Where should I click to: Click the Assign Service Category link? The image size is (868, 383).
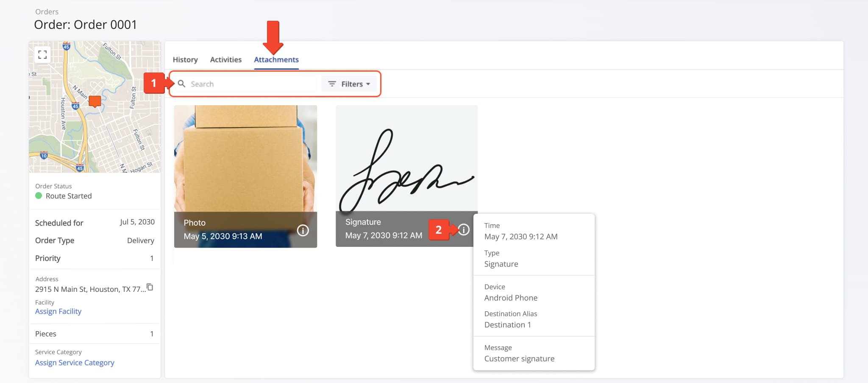[x=74, y=362]
